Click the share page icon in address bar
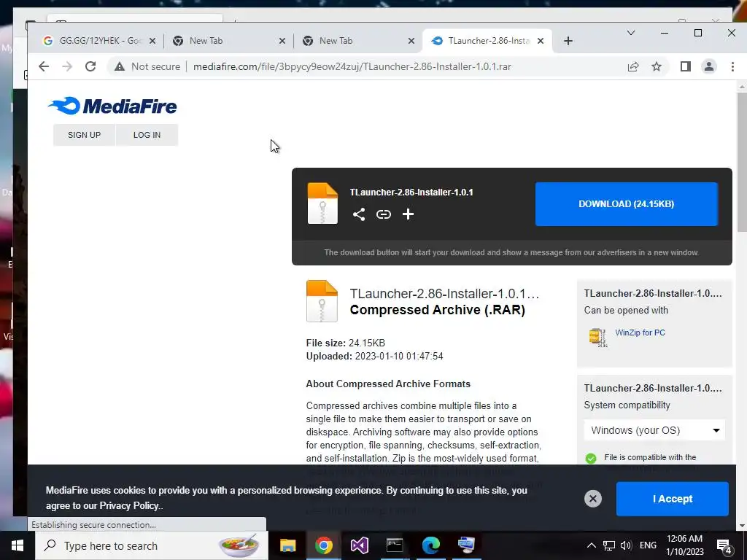The height and width of the screenshot is (560, 747). coord(633,66)
